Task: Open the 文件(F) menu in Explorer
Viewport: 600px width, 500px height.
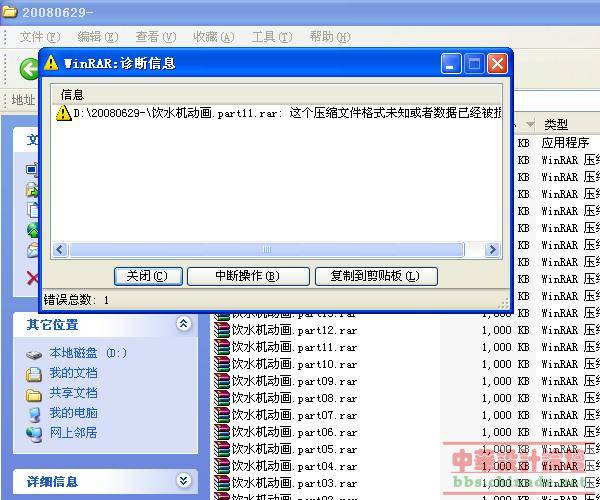Action: (40, 37)
